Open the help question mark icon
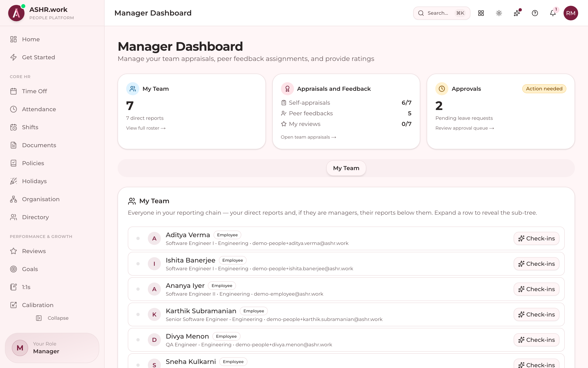This screenshot has height=368, width=588. [x=535, y=13]
